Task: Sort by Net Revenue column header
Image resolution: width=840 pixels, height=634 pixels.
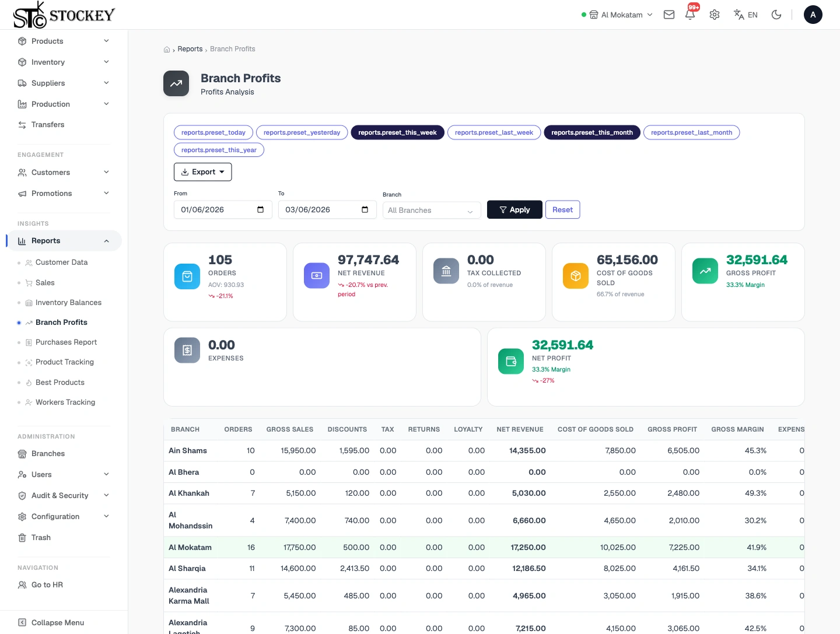Action: (x=520, y=429)
